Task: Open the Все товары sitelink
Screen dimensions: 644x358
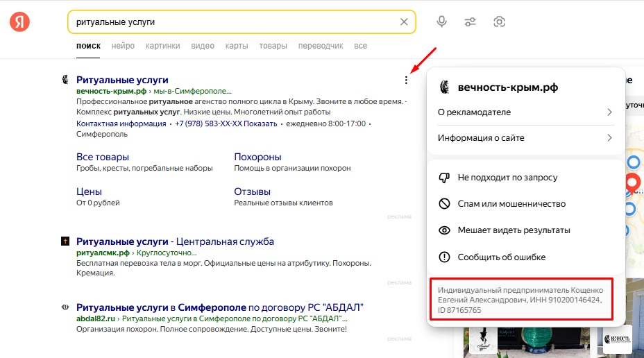Action: [x=102, y=157]
